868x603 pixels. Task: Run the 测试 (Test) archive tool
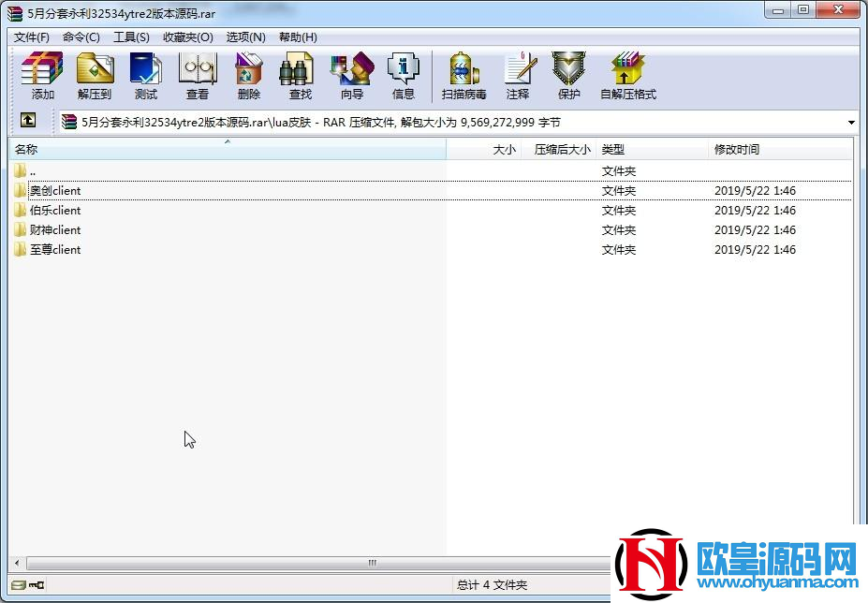(x=145, y=75)
